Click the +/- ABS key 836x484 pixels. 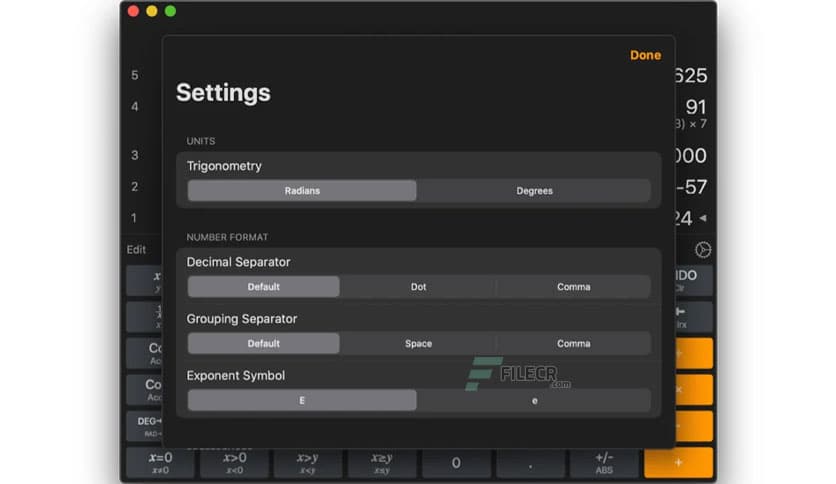click(604, 463)
